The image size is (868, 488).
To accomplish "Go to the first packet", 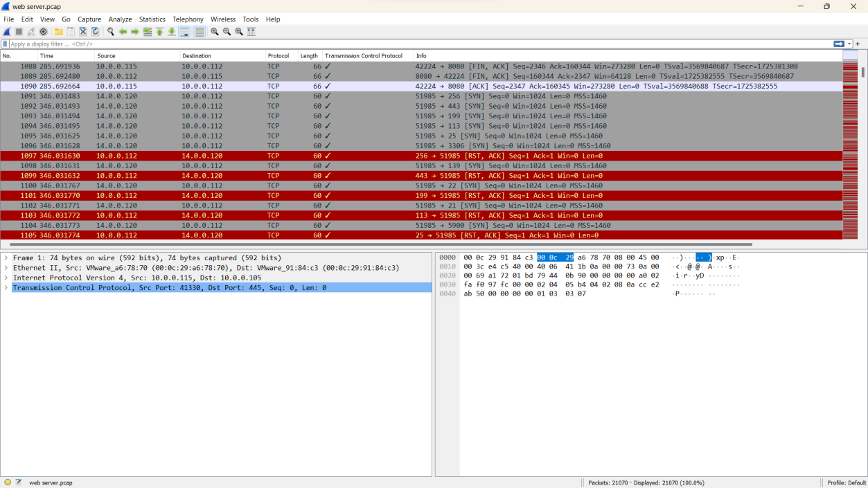I will tap(159, 32).
